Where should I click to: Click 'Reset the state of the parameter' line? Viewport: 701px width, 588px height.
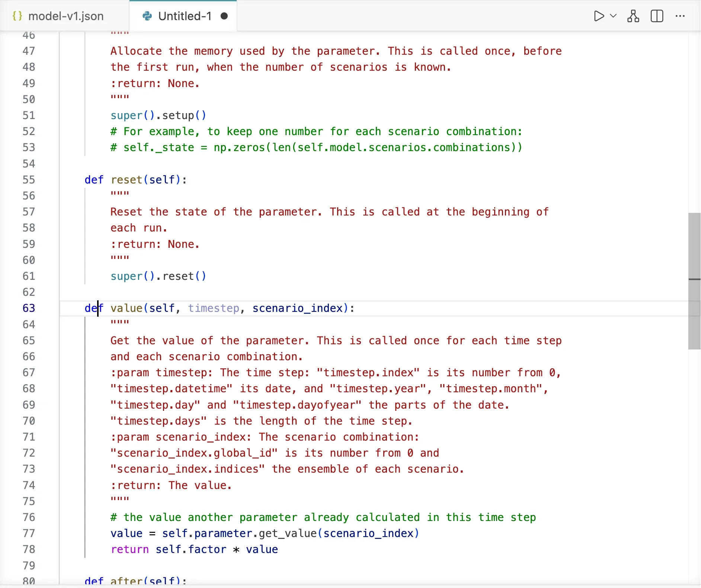[x=329, y=212]
